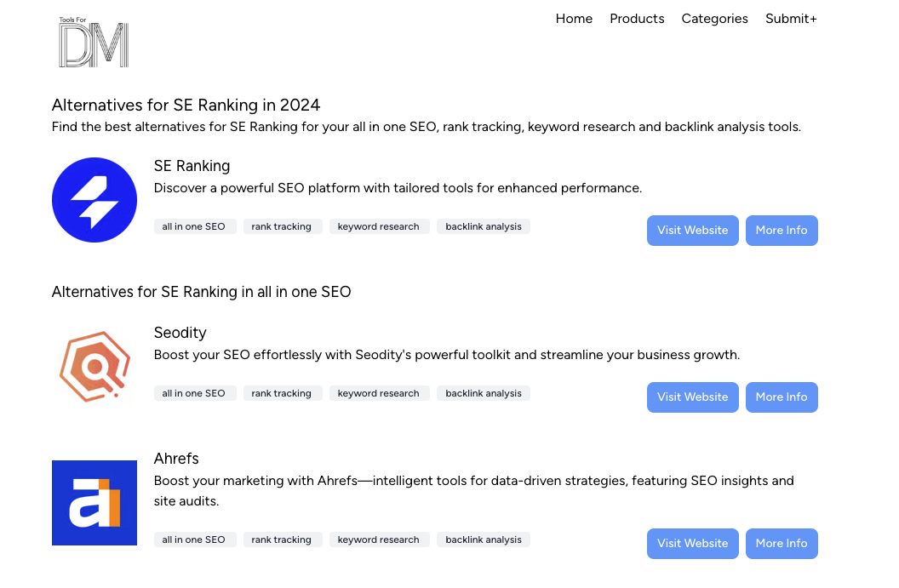Click the Seodity hexagon logo icon
Viewport: 899px width, 588px height.
click(94, 367)
